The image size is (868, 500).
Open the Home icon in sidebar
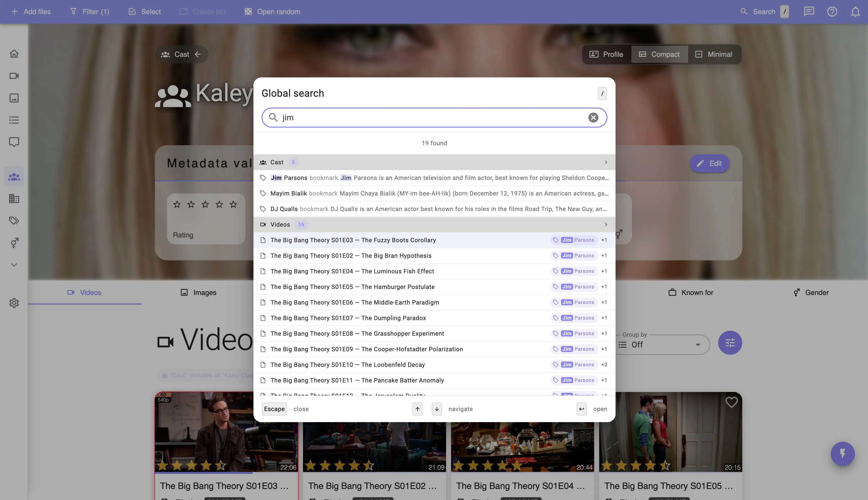point(14,54)
